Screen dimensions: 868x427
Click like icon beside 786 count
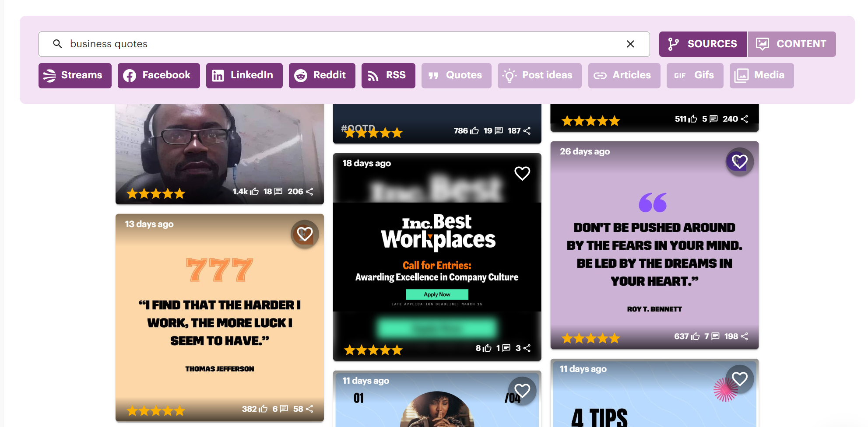click(x=474, y=131)
